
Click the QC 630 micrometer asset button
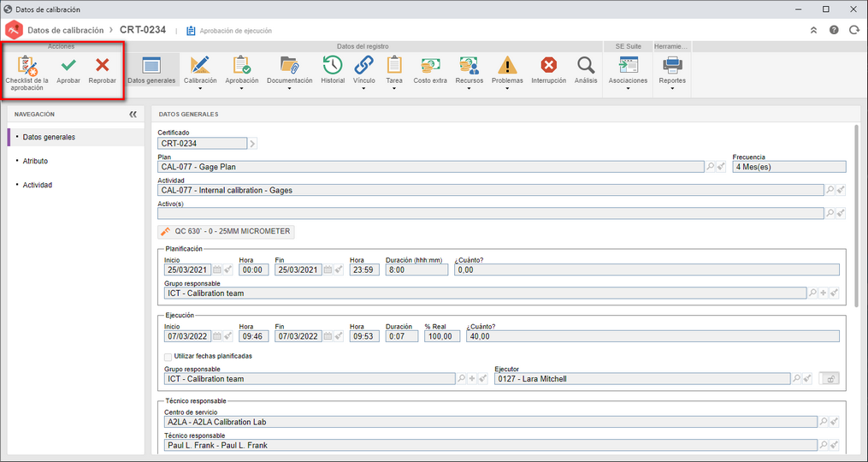(226, 232)
